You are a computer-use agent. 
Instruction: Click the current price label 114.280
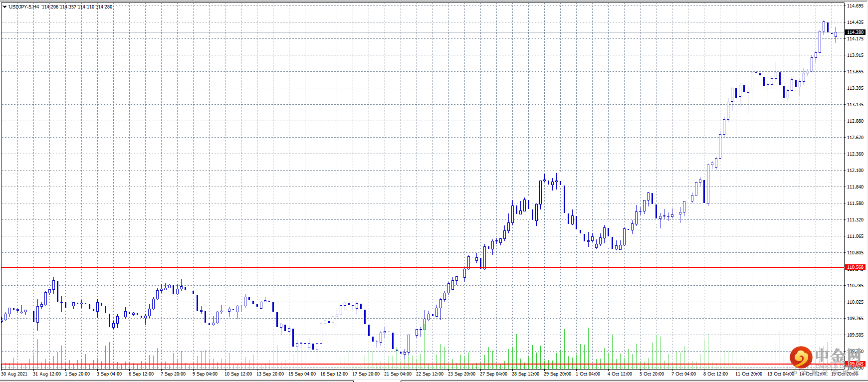[x=855, y=32]
